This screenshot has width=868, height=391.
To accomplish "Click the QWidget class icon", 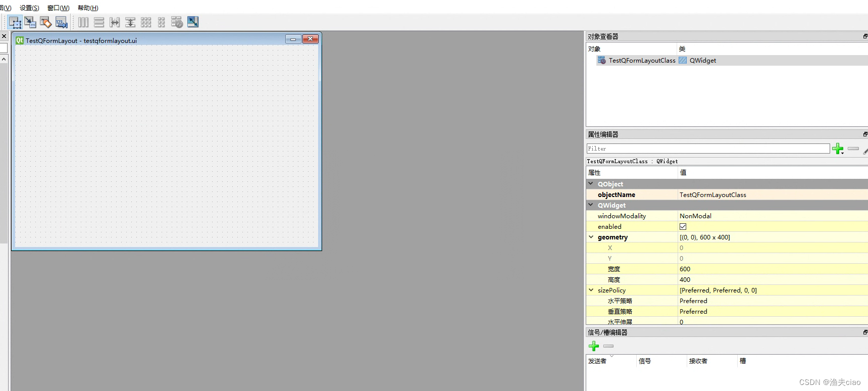I will (683, 60).
